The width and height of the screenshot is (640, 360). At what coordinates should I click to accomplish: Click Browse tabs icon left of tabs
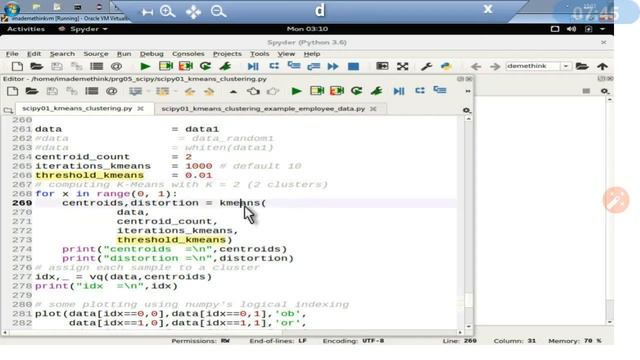[8, 110]
